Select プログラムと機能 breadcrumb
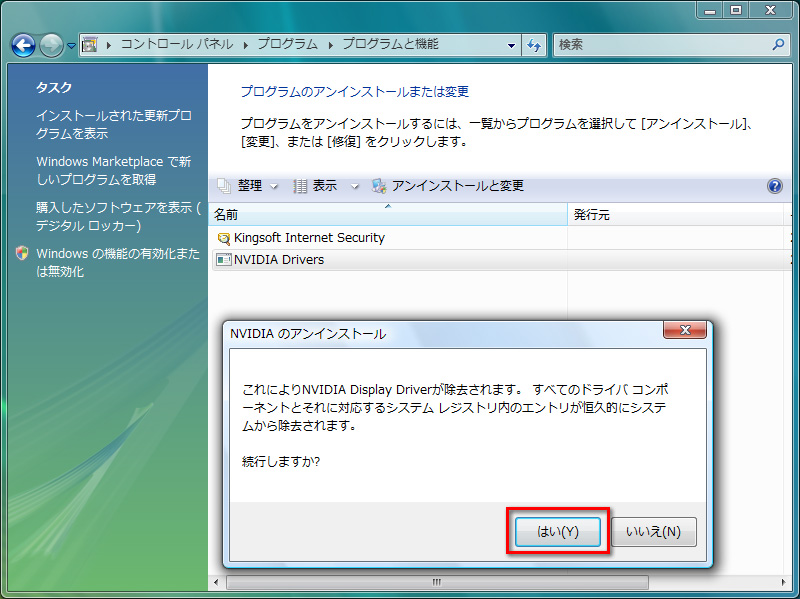 390,44
